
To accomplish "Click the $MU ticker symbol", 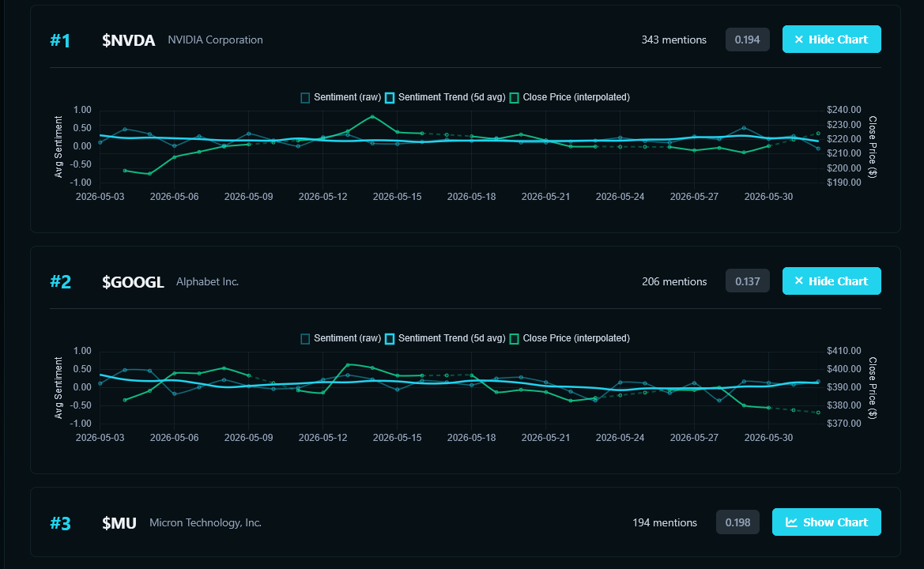I will (119, 523).
